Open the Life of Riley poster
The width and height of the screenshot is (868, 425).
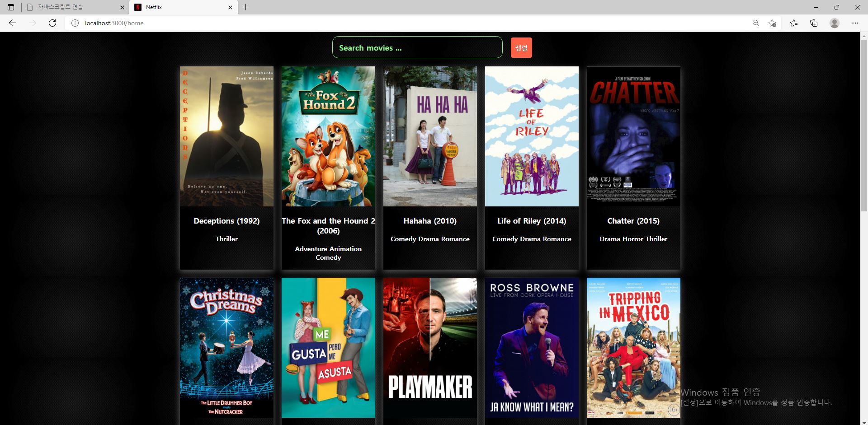tap(532, 136)
